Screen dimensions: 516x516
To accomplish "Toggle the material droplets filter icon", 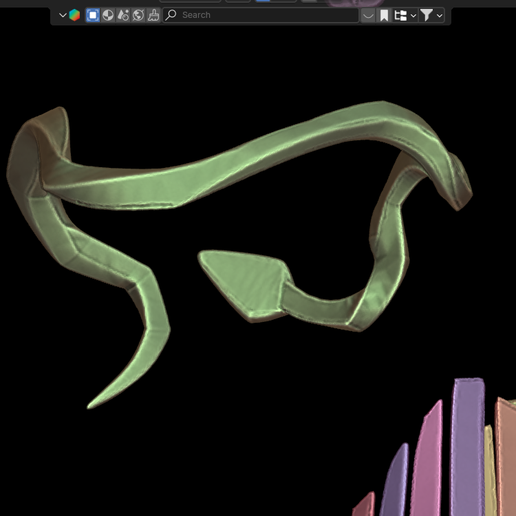I will [123, 15].
